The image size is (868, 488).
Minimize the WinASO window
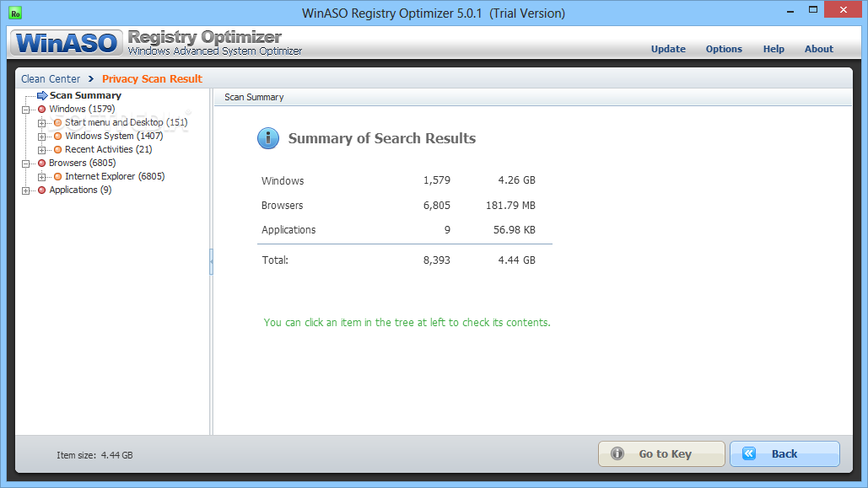(x=790, y=10)
